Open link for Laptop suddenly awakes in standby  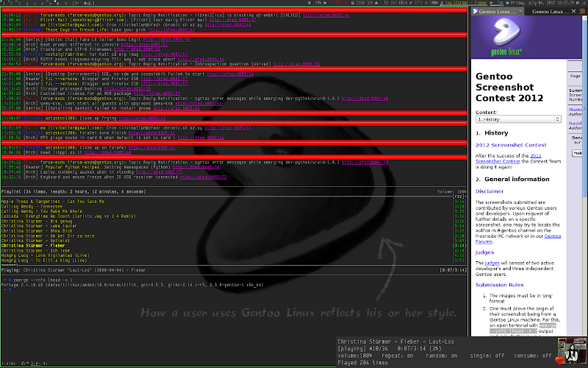159,172
